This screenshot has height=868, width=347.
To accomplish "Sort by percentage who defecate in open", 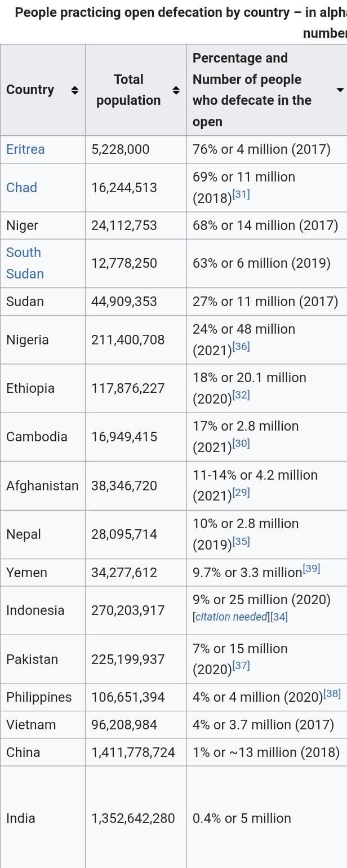I will (x=340, y=90).
